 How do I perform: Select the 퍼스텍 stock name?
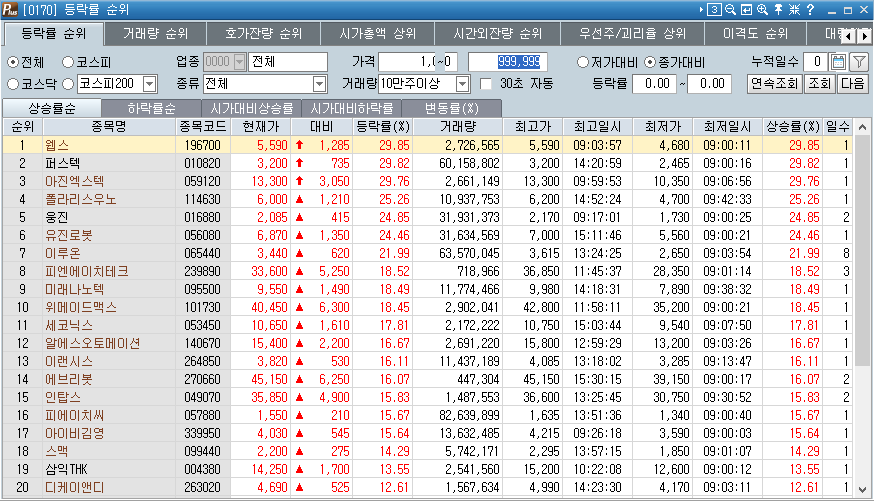pyautogui.click(x=62, y=163)
